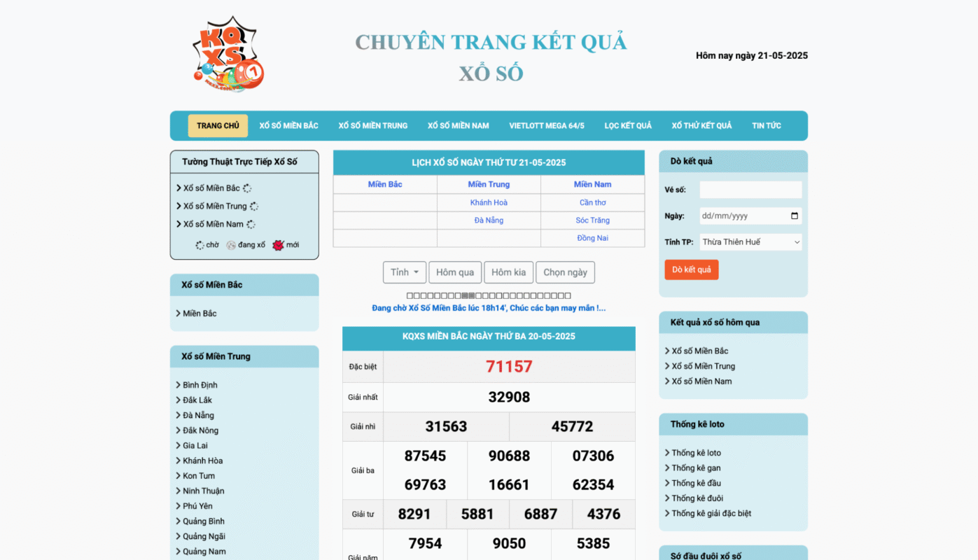
Task: Open Ninh Thuận in sidebar list
Action: pos(204,491)
